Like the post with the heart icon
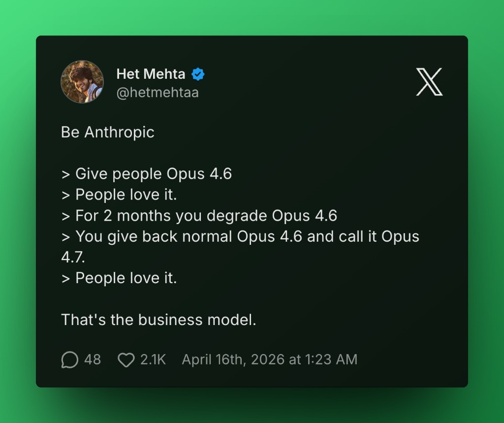This screenshot has width=504, height=423. pos(126,360)
